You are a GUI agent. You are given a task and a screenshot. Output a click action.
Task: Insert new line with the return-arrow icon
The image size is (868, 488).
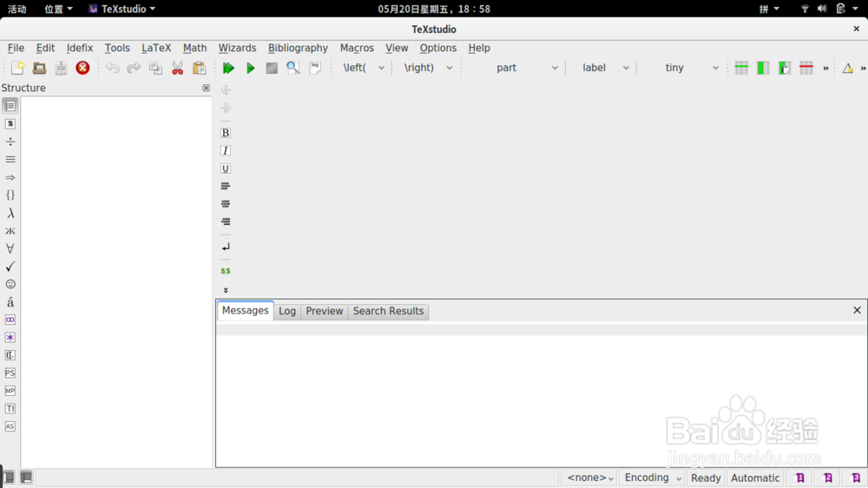click(226, 247)
